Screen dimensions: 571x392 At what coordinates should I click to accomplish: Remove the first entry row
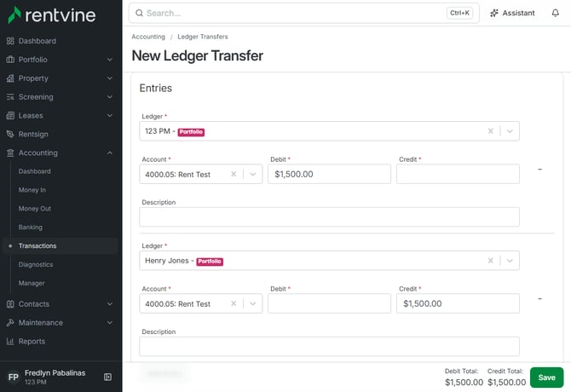(x=540, y=170)
